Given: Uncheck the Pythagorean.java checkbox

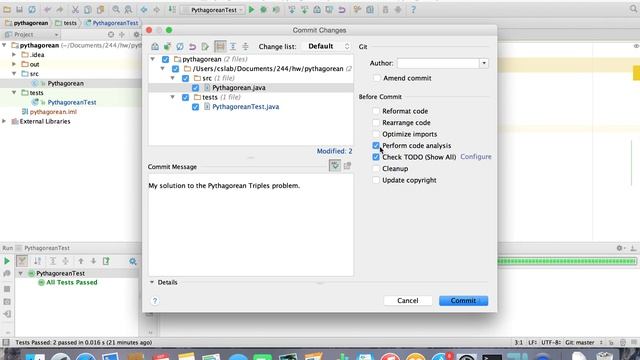Looking at the screenshot, I should click(196, 88).
